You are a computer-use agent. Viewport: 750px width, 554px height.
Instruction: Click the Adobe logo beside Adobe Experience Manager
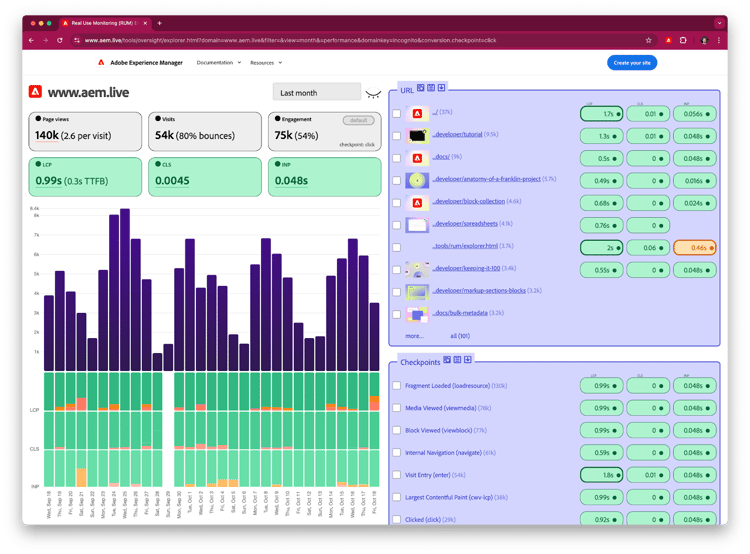[101, 63]
